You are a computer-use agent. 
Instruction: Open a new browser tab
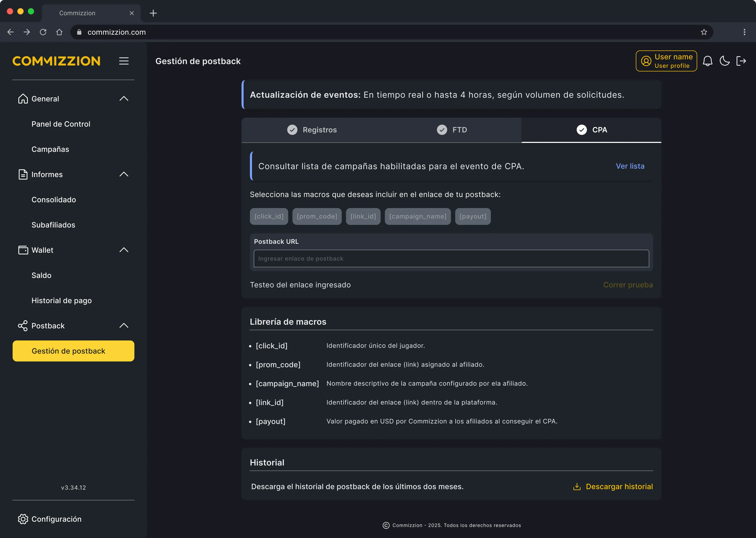pyautogui.click(x=153, y=13)
